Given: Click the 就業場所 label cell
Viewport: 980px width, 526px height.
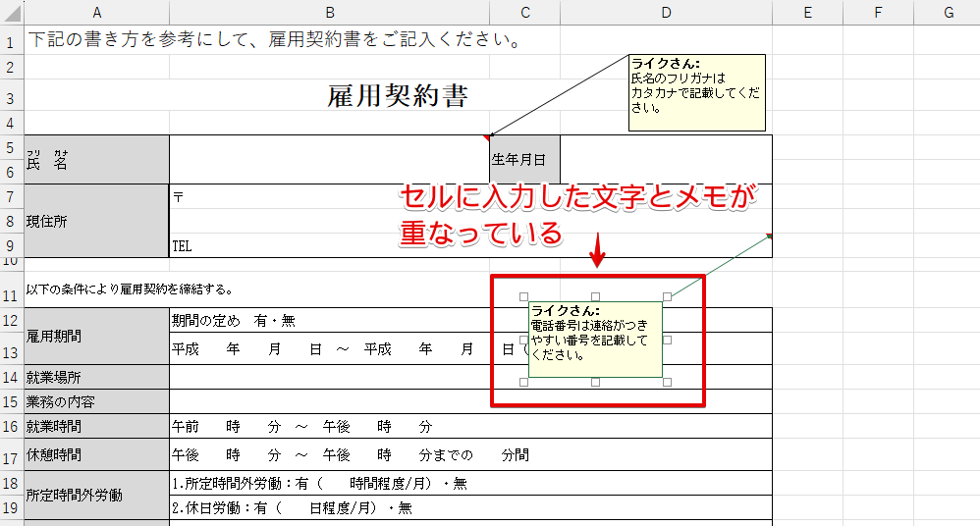Looking at the screenshot, I should [96, 376].
